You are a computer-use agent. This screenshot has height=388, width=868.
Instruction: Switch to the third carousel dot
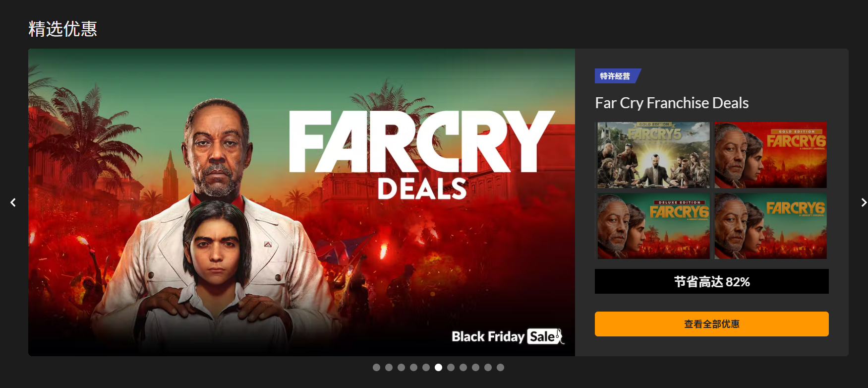(x=401, y=368)
